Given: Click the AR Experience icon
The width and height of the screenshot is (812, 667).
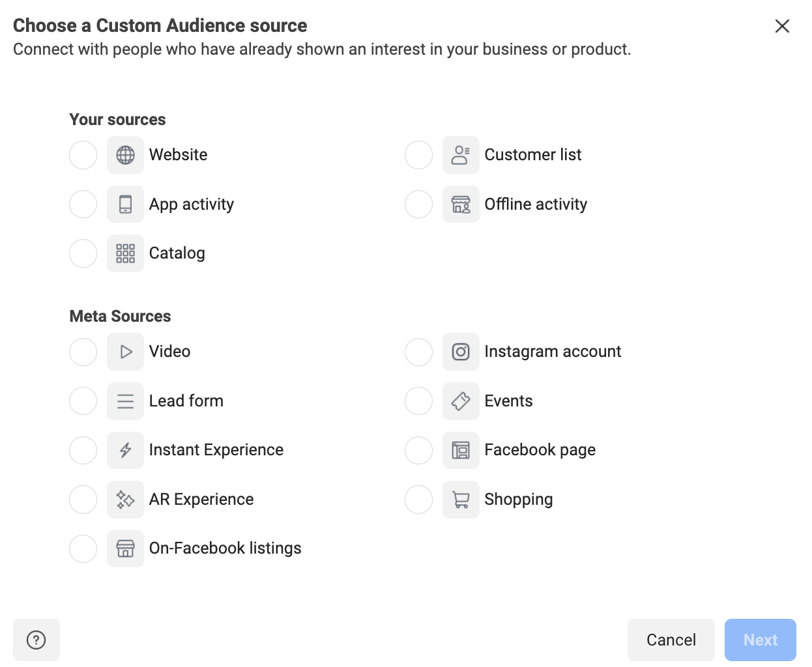Looking at the screenshot, I should [x=125, y=500].
